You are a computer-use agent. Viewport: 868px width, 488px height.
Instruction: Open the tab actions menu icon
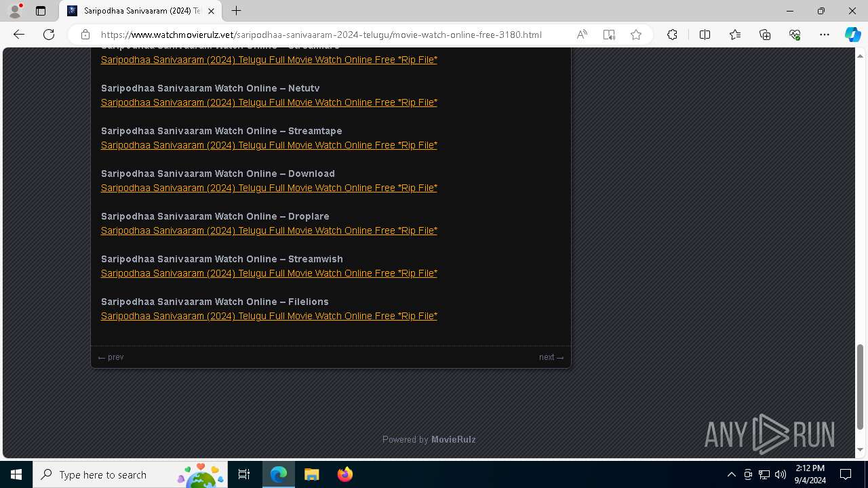point(41,11)
